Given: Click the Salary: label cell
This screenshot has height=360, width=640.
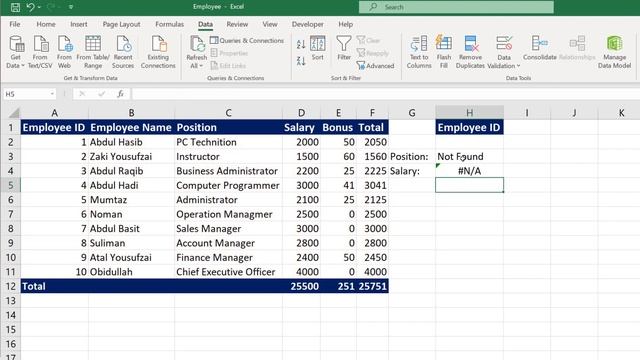Looking at the screenshot, I should pos(412,171).
